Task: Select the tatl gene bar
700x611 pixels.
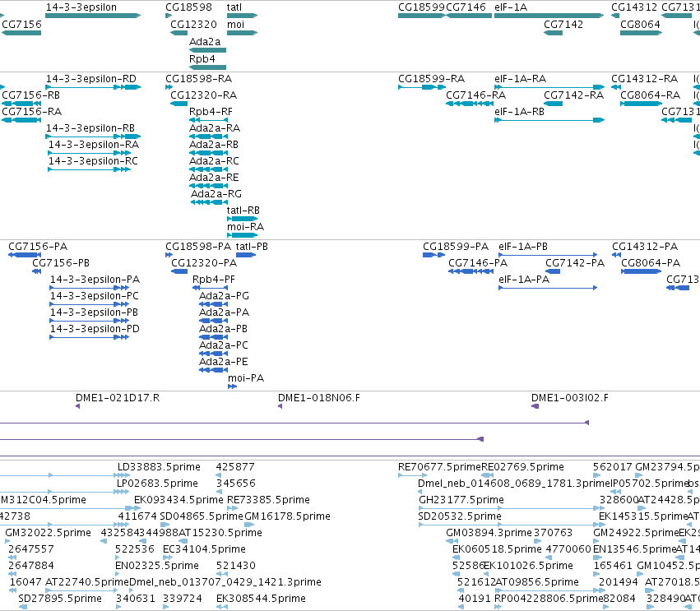Action: coord(242,16)
